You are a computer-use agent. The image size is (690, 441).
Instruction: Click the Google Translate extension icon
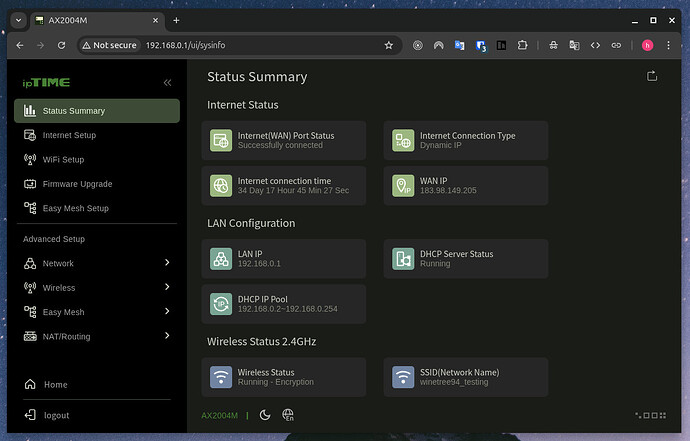pyautogui.click(x=459, y=45)
